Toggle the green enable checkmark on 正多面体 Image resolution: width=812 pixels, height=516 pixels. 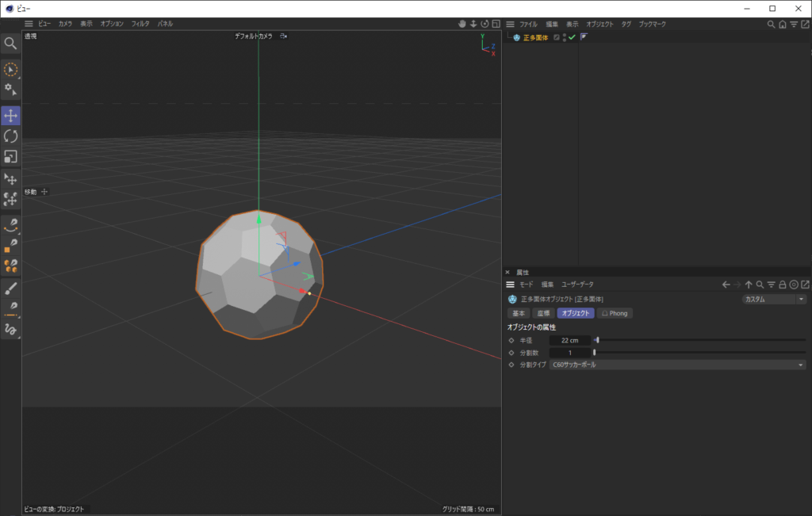tap(572, 37)
